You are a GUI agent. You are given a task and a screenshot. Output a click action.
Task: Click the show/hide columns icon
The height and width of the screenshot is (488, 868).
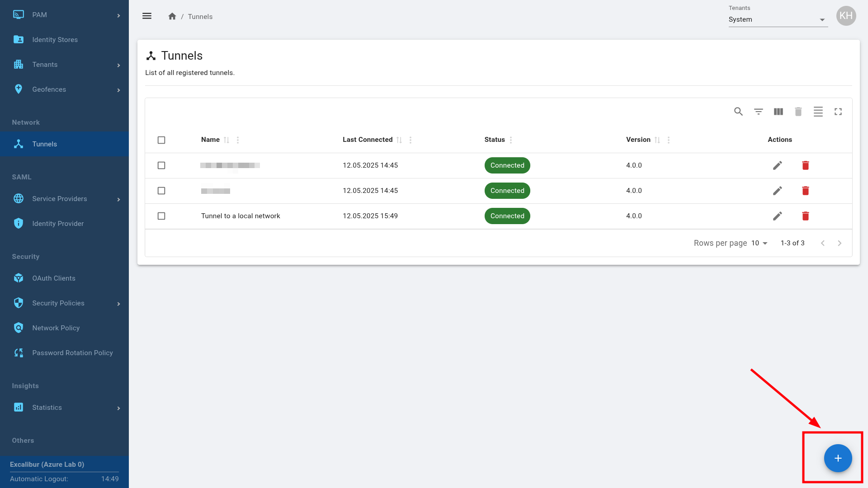point(778,112)
